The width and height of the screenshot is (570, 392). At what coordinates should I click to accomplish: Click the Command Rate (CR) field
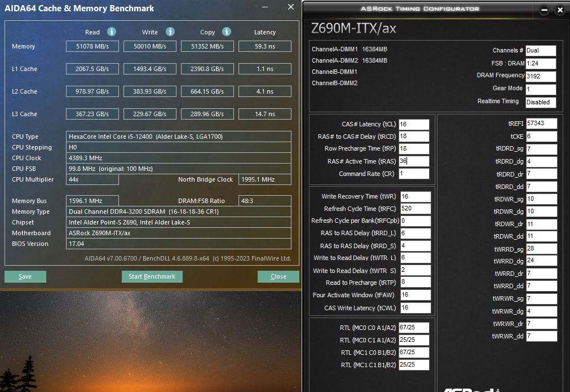414,174
